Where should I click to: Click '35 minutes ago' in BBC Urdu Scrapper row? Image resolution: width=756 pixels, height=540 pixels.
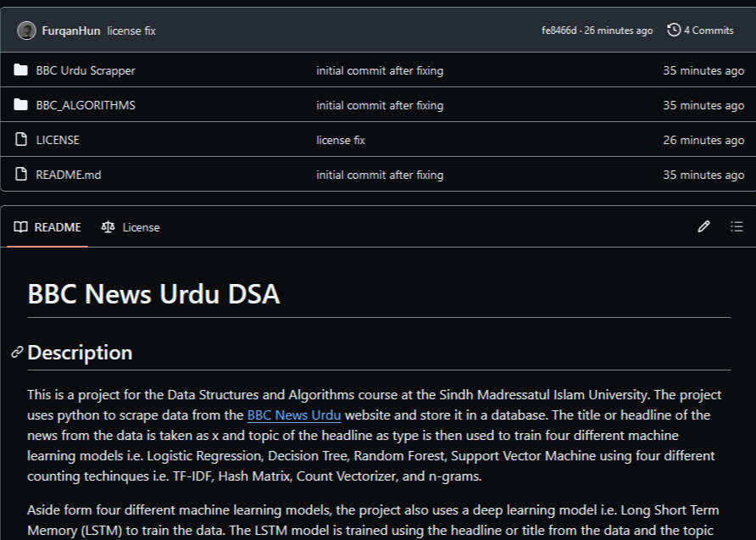point(703,70)
